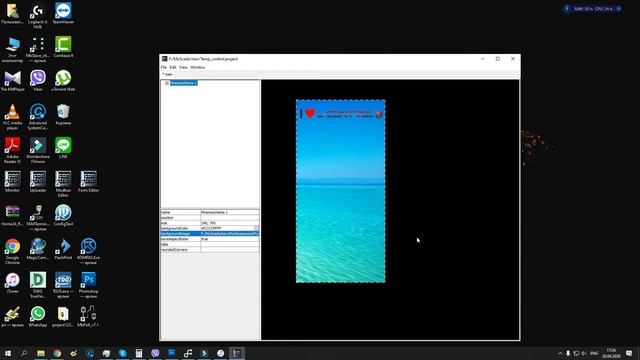
Task: Open Viber desktop shortcut
Action: (38, 80)
